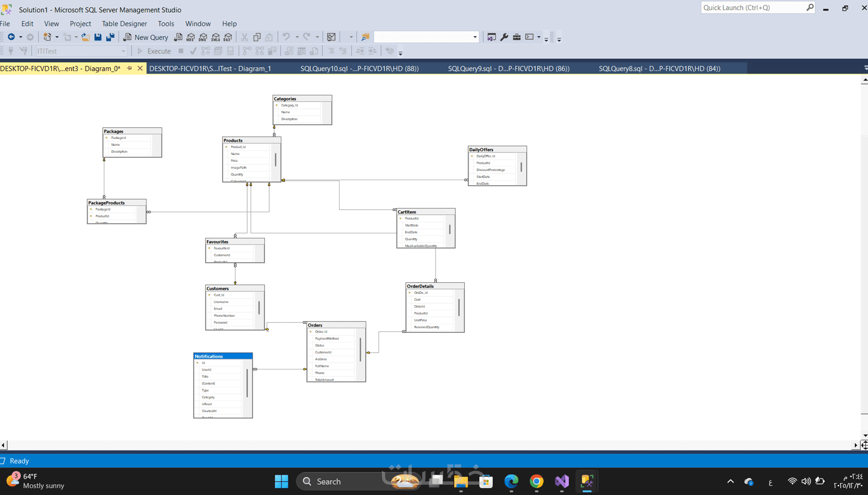This screenshot has width=868, height=495.
Task: Open the Wi-Fi network tray icon
Action: [792, 481]
